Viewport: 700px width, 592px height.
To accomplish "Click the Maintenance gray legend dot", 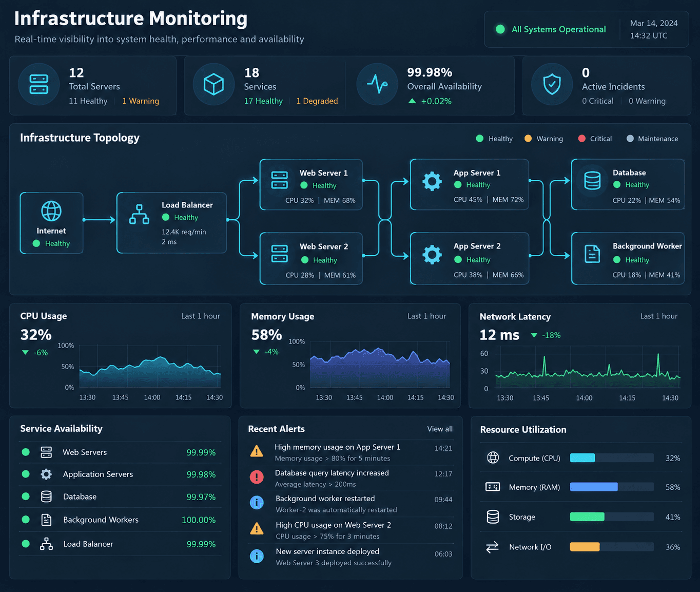I will [x=630, y=138].
